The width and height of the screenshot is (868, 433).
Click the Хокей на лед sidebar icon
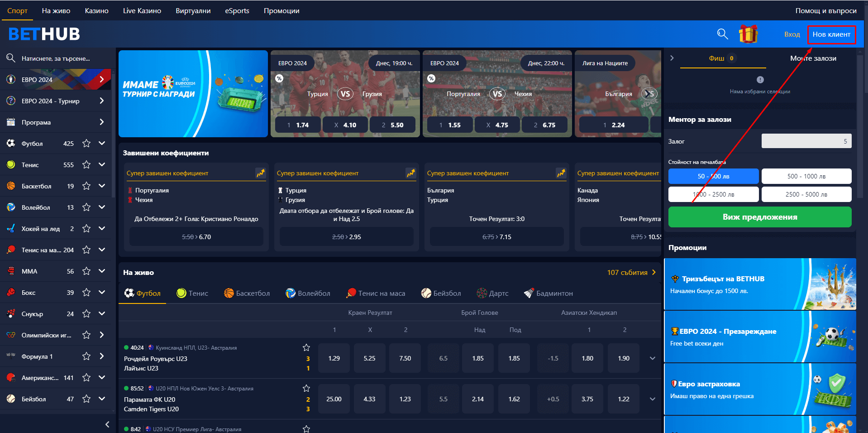tap(11, 229)
